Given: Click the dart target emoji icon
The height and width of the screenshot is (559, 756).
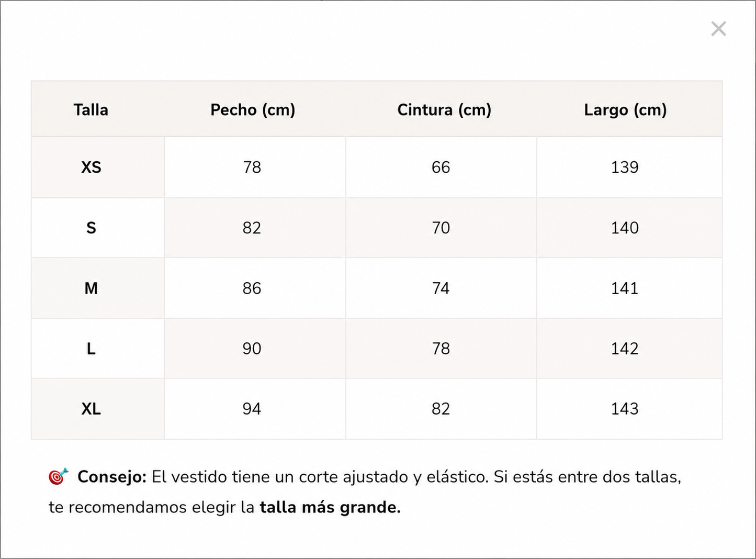Looking at the screenshot, I should tap(59, 476).
